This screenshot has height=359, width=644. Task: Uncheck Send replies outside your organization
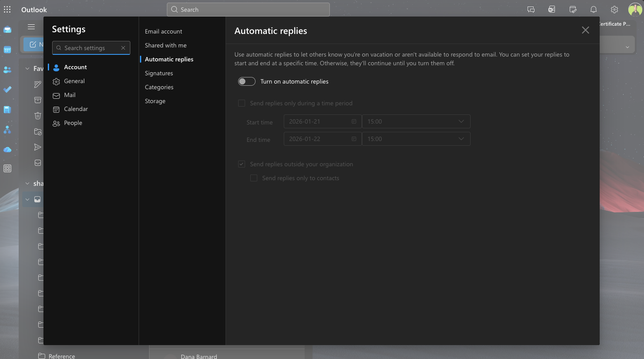click(242, 164)
